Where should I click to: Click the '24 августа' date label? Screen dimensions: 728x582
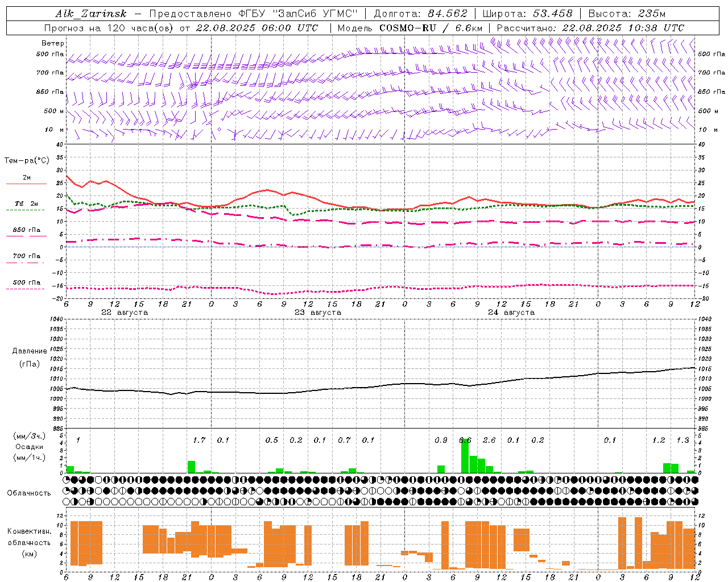511,313
